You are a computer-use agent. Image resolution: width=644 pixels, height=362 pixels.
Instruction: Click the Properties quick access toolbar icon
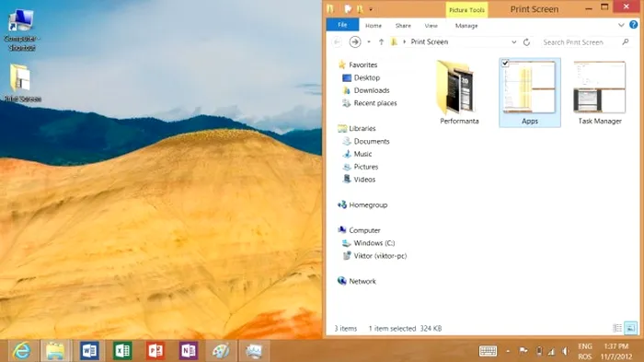tap(348, 9)
